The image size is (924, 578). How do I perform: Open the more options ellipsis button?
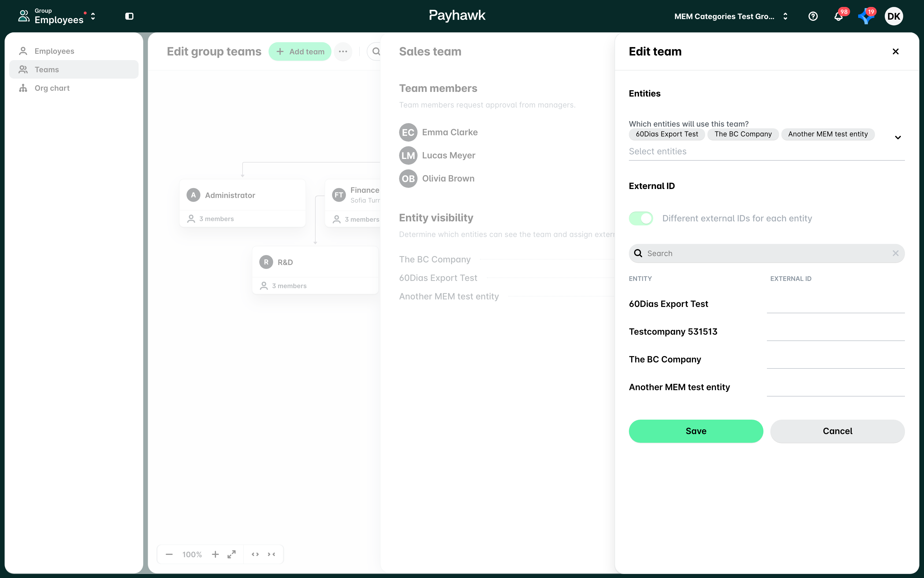tap(343, 52)
